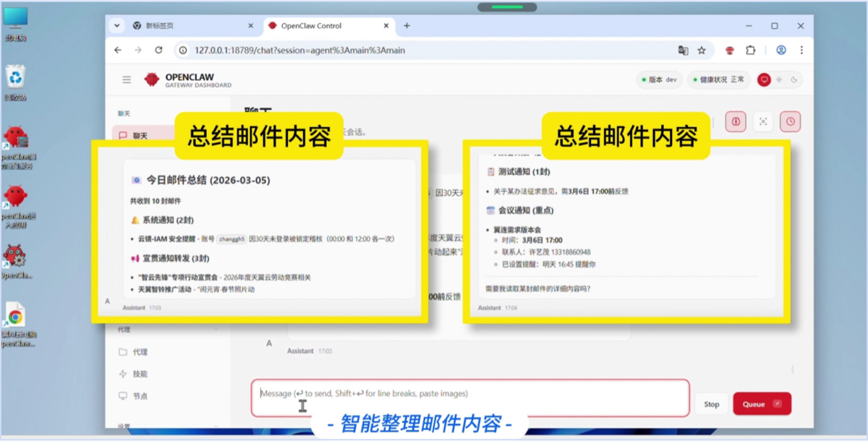Enable dark theme with the moon toggle
The image size is (868, 441).
pos(794,80)
